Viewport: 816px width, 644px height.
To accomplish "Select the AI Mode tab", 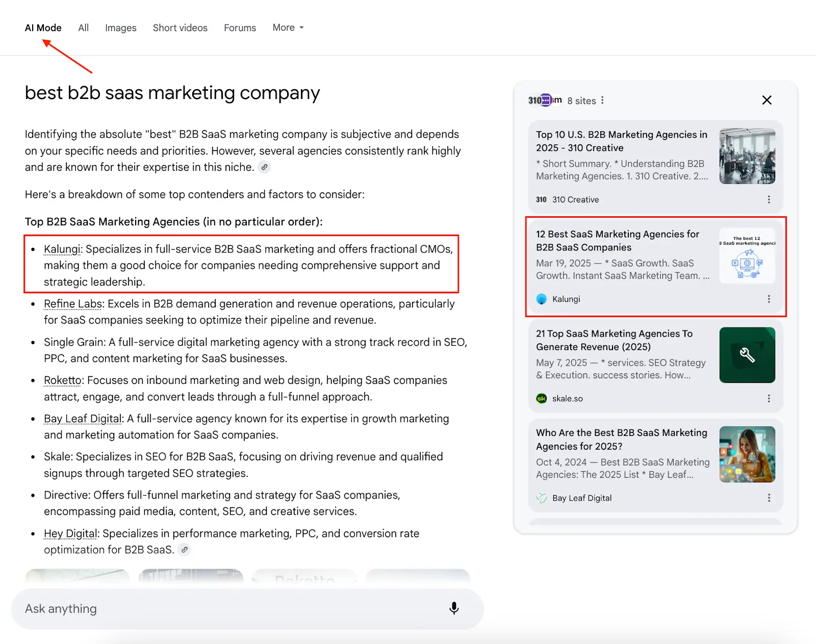I will click(x=43, y=28).
